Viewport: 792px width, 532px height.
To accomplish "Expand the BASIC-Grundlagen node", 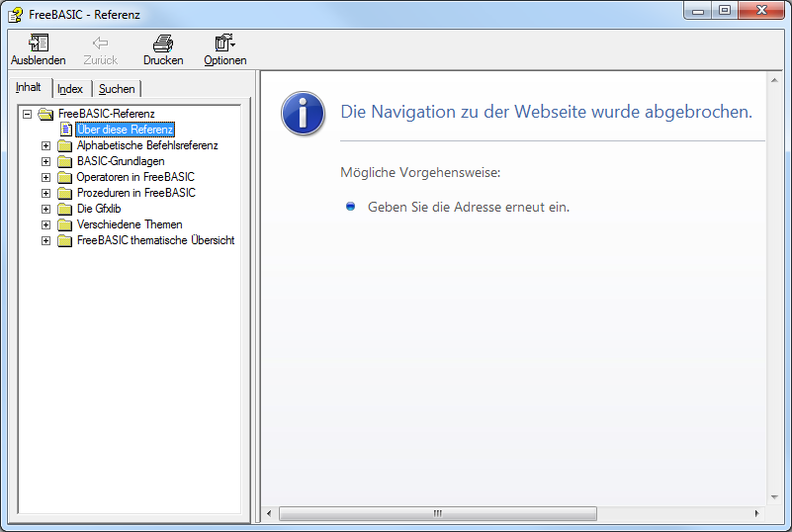I will coord(45,161).
